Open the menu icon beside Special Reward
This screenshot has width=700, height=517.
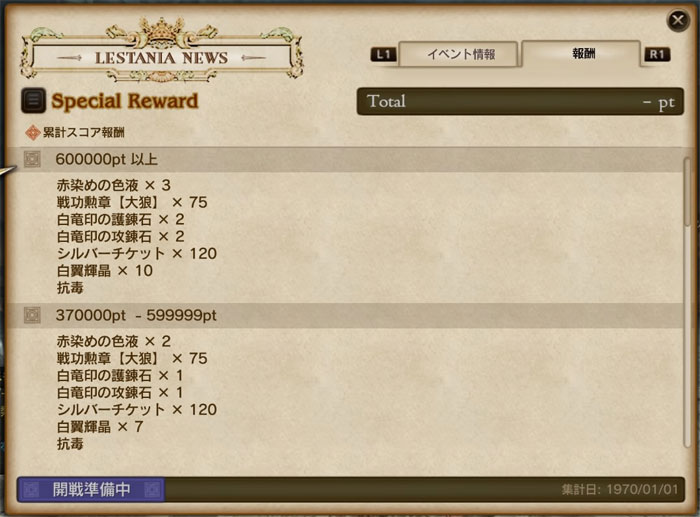33,100
